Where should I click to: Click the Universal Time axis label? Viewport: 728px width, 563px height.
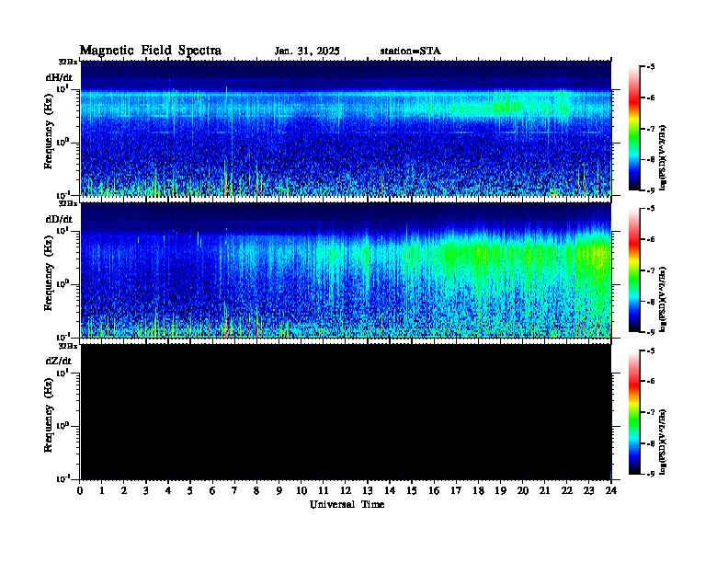(x=347, y=504)
